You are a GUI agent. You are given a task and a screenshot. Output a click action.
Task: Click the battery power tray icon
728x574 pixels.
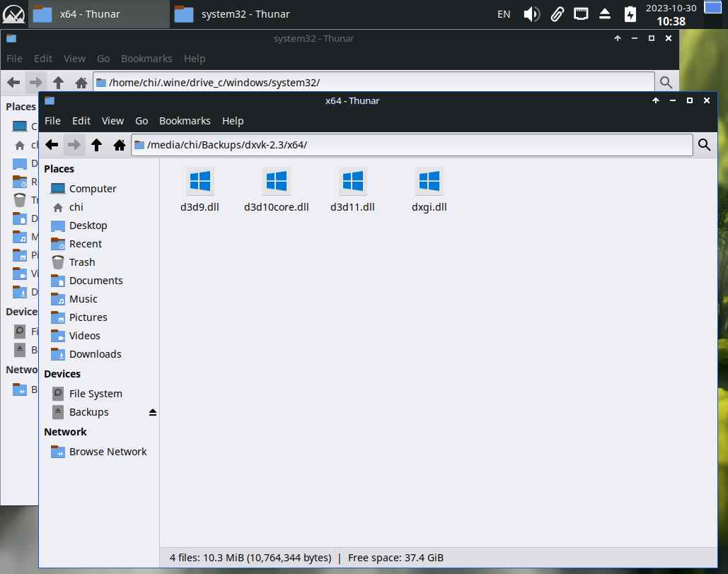tap(630, 14)
